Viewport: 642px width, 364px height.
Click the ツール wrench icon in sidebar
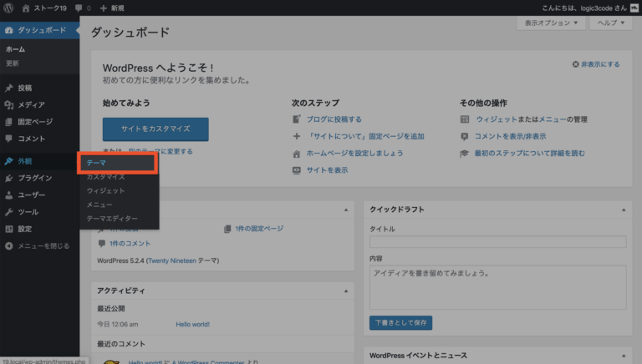8,212
